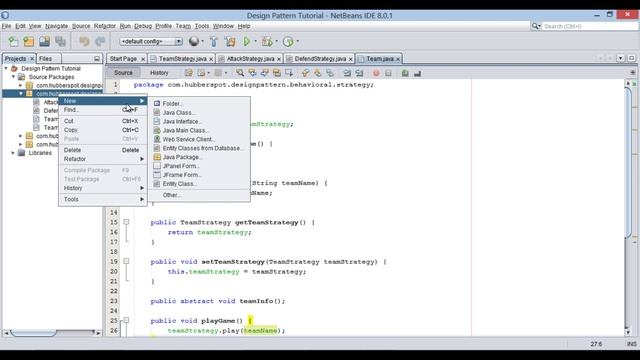
Task: Choose Java Package from New submenu
Action: [x=199, y=157]
